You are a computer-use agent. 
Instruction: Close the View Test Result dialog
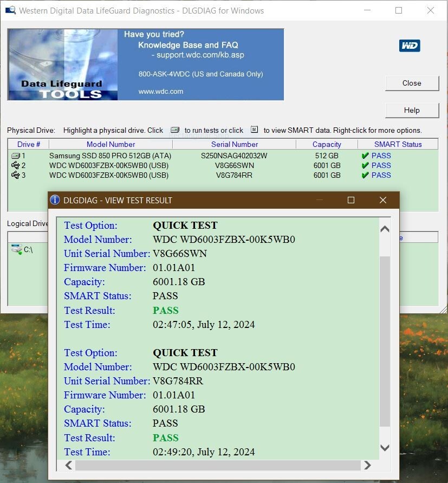point(383,200)
